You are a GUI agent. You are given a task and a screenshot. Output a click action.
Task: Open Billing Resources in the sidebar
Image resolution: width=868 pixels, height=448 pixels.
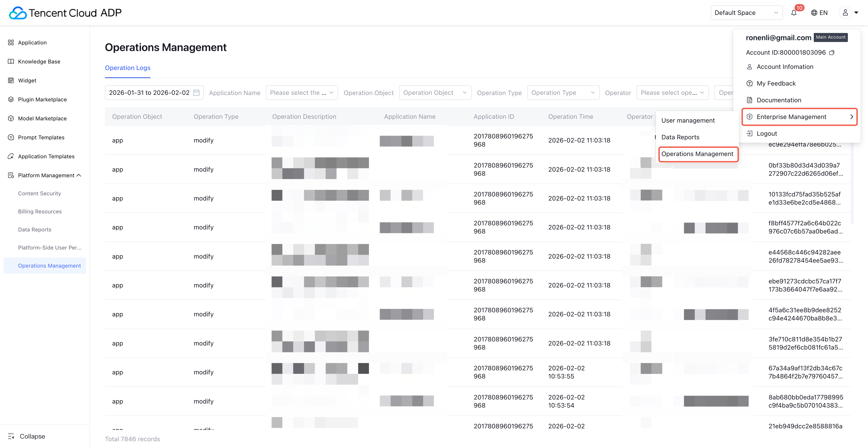pyautogui.click(x=40, y=211)
